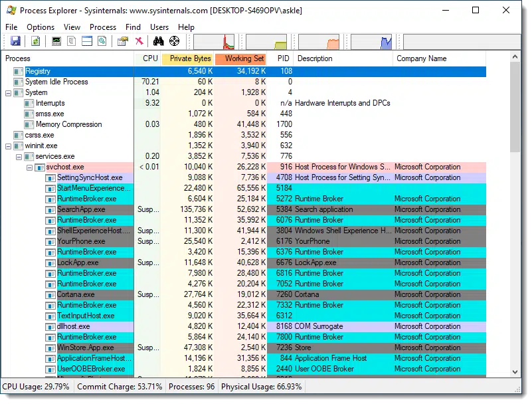This screenshot has height=404, width=532.
Task: Click the icon beside Memory Compression
Action: pyautogui.click(x=29, y=124)
